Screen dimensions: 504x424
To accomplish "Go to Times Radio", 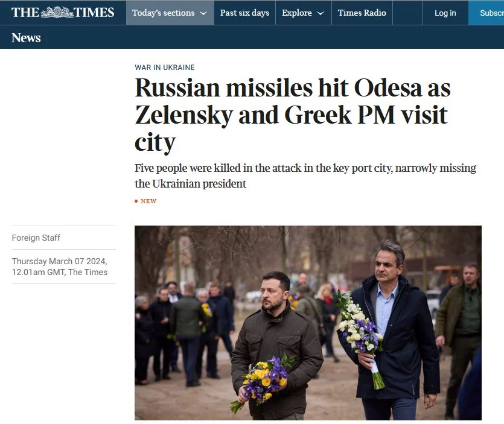I will tap(362, 13).
